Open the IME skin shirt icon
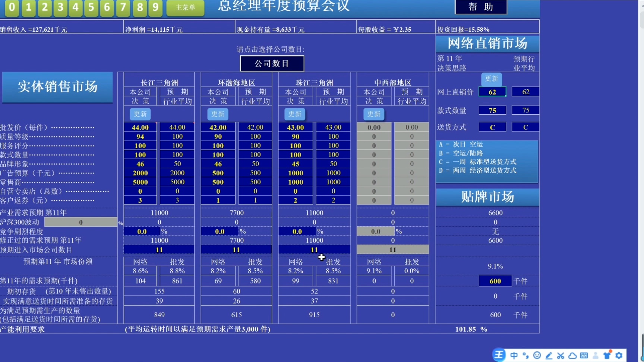 (x=607, y=355)
